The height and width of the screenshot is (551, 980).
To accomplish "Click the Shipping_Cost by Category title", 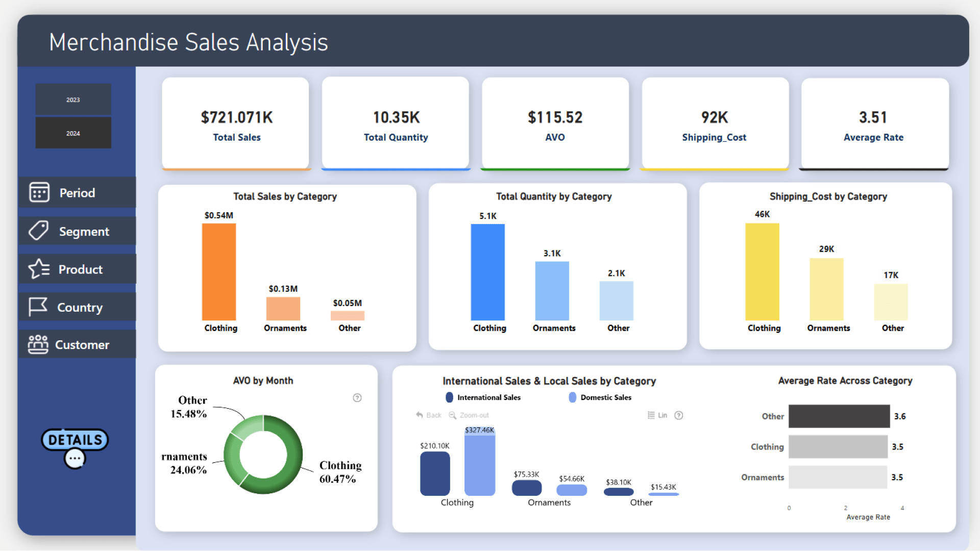I will pos(828,196).
